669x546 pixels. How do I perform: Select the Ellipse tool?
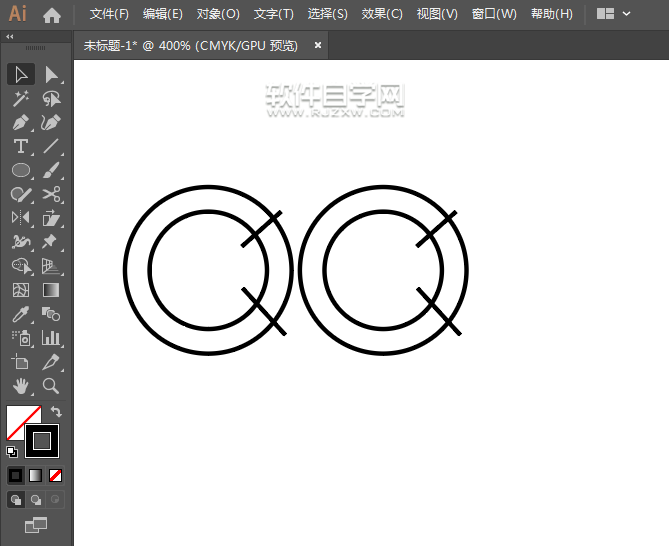coord(21,170)
